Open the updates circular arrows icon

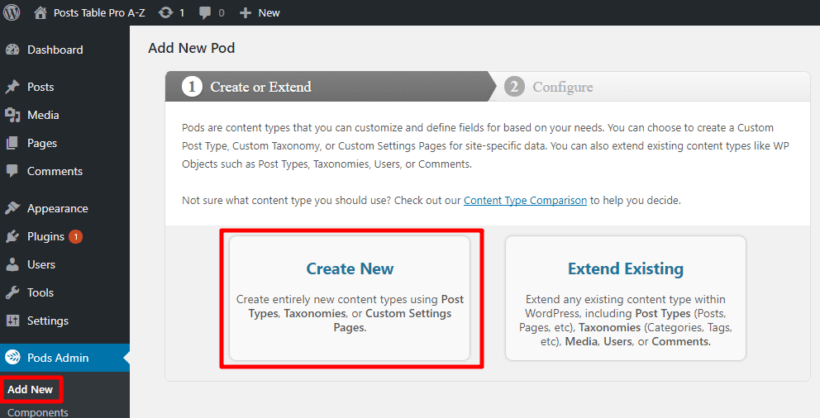pos(166,13)
